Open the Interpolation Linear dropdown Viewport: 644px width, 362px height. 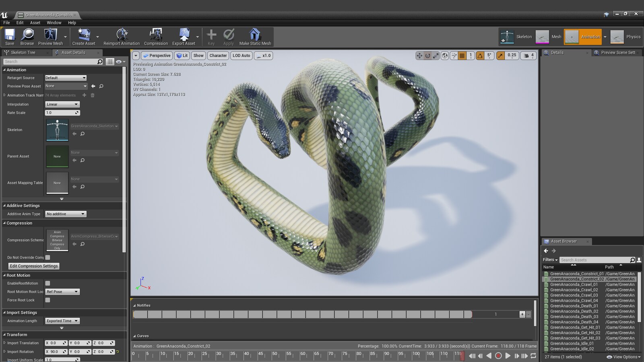62,105
